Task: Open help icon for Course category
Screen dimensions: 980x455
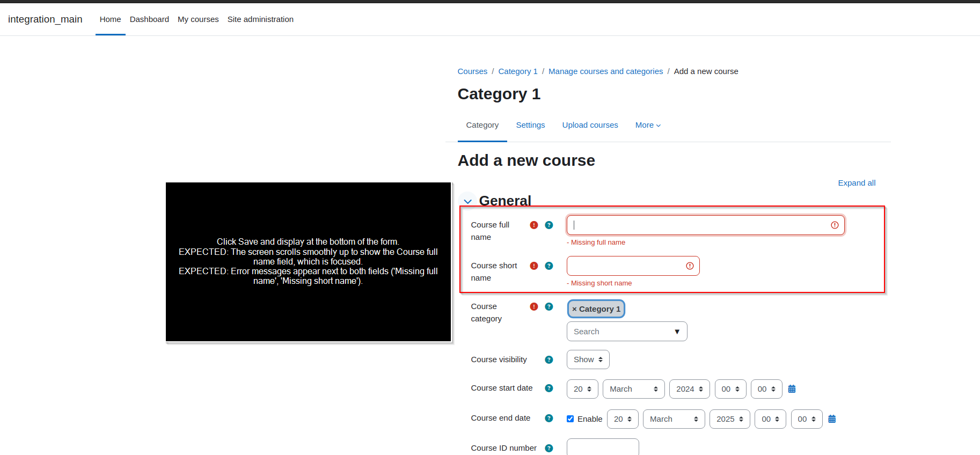Action: 548,306
